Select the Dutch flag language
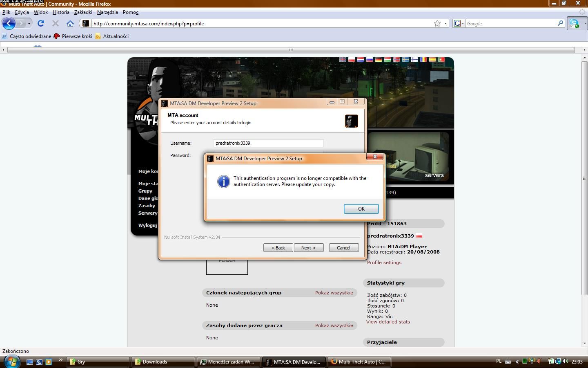Image resolution: width=588 pixels, height=368 pixels. pos(361,60)
